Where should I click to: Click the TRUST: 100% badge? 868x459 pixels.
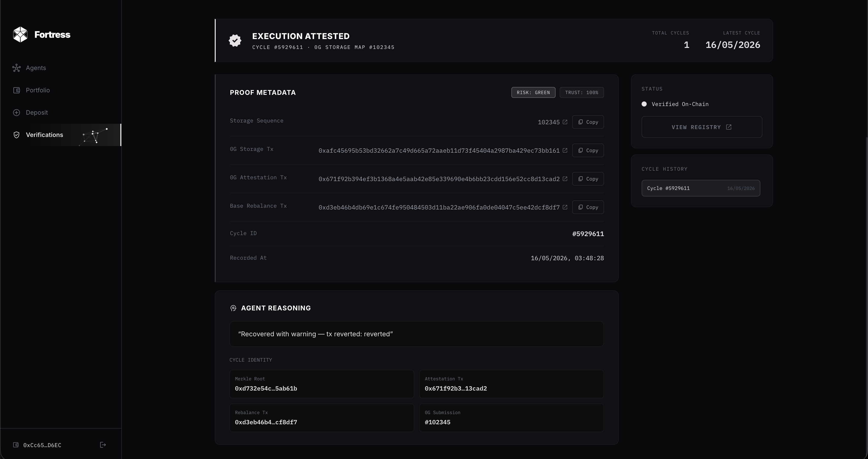click(x=582, y=93)
